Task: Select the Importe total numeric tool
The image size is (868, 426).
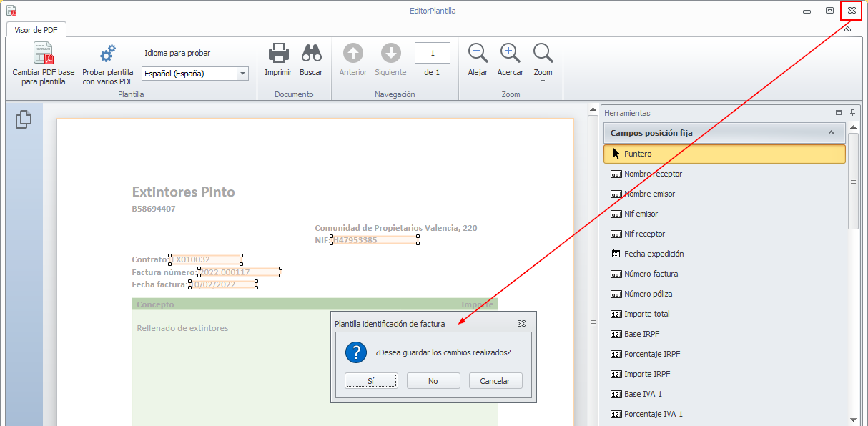Action: (x=724, y=314)
